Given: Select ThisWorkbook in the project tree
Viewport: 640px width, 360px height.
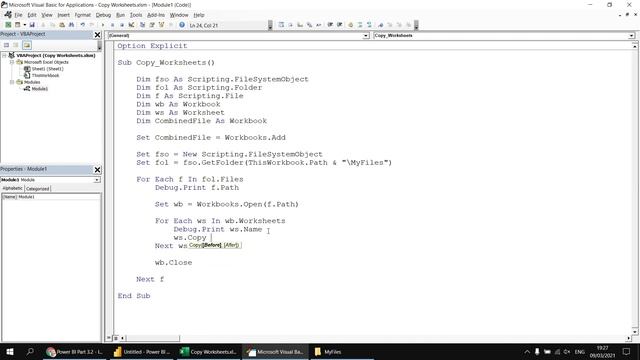Looking at the screenshot, I should click(x=45, y=76).
